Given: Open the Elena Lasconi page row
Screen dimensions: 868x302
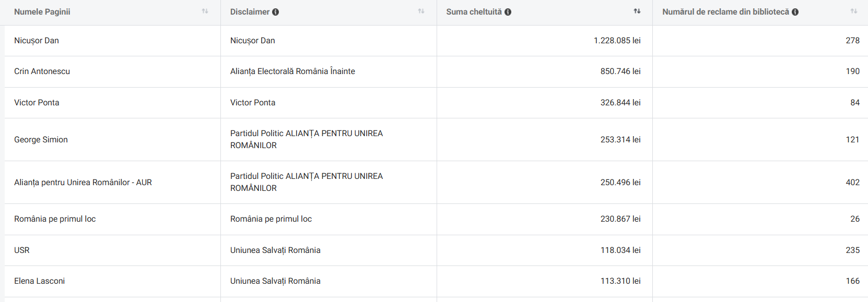Looking at the screenshot, I should pos(40,281).
